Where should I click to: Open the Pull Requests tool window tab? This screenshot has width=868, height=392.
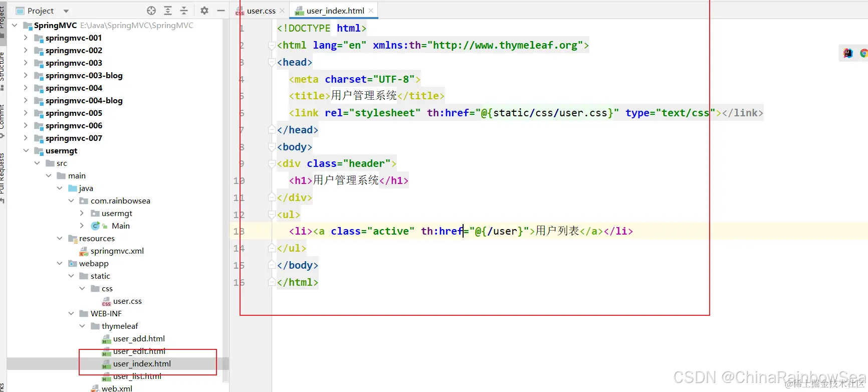coord(3,178)
